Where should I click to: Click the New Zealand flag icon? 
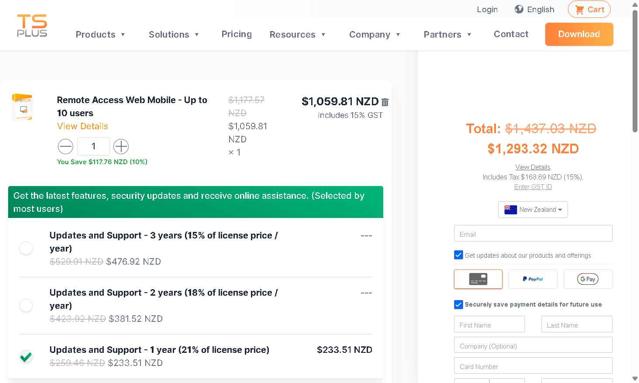point(510,209)
